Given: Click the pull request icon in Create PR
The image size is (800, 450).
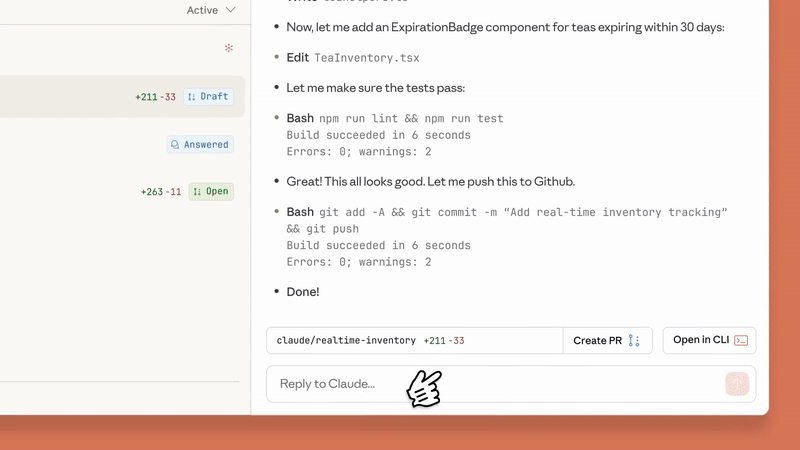Looking at the screenshot, I should [634, 340].
